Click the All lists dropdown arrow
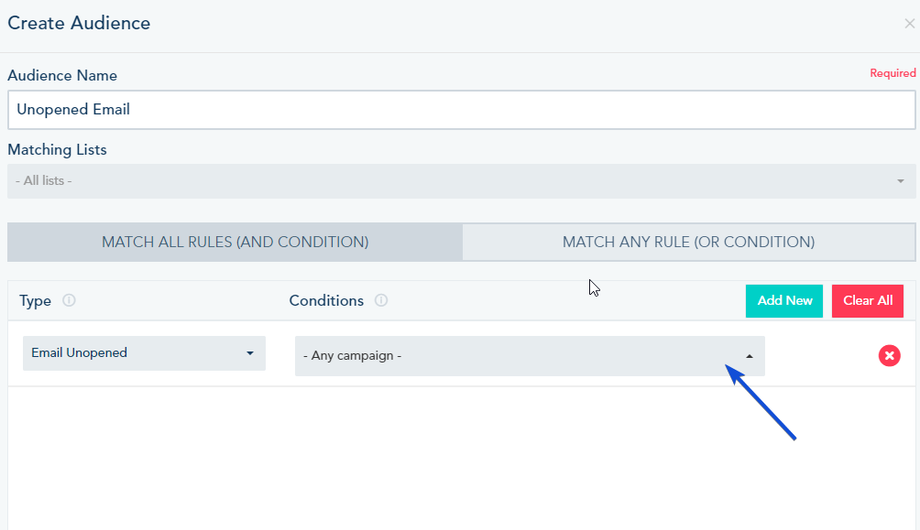Viewport: 920px width, 530px height. pos(900,181)
